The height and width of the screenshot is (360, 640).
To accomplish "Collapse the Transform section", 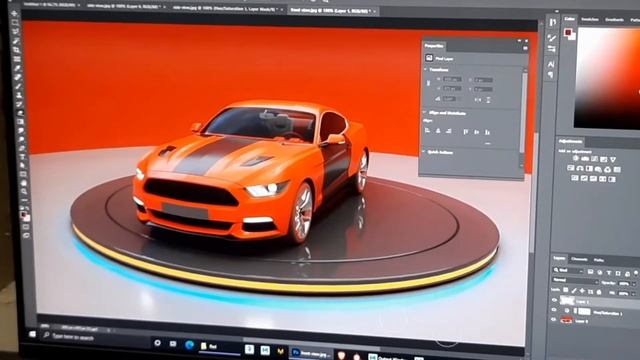I will coord(425,69).
